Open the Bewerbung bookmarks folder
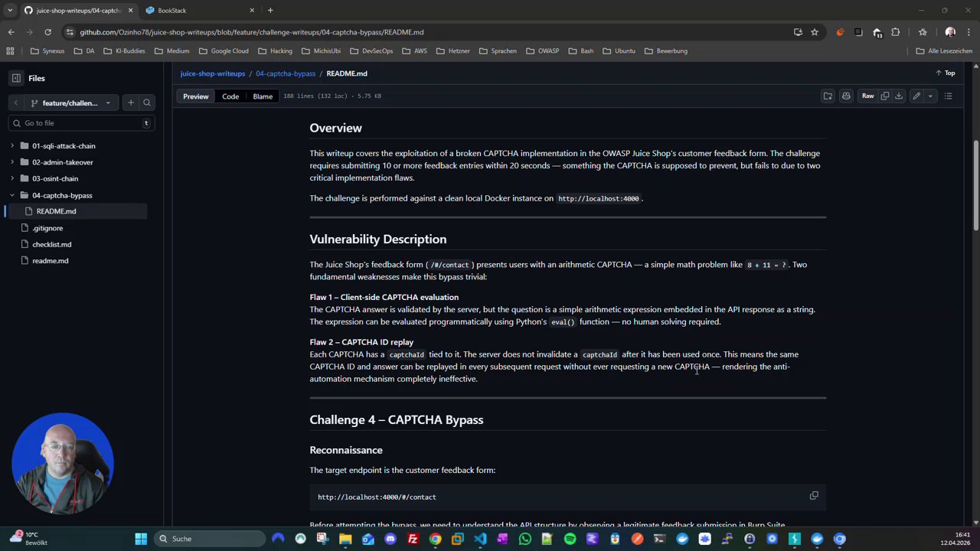This screenshot has height=551, width=980. [665, 51]
